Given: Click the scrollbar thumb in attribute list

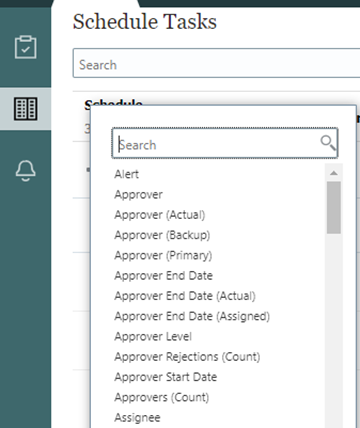Looking at the screenshot, I should coord(334,207).
